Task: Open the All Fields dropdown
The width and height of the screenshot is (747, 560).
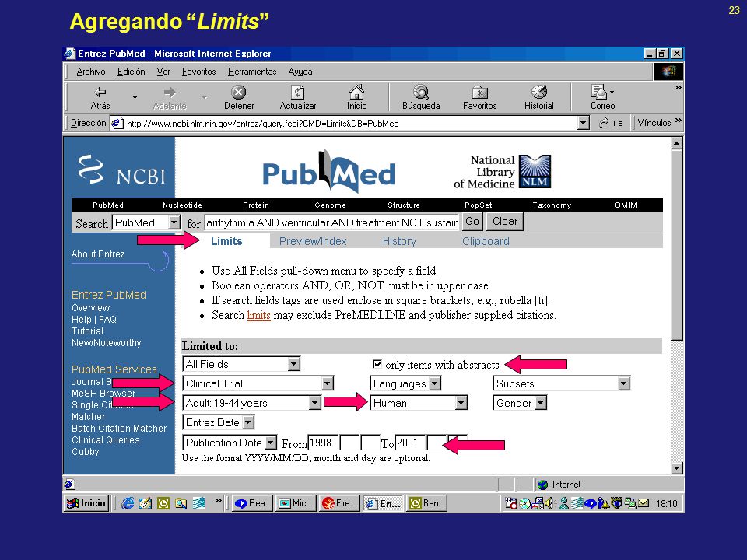Action: click(x=241, y=364)
